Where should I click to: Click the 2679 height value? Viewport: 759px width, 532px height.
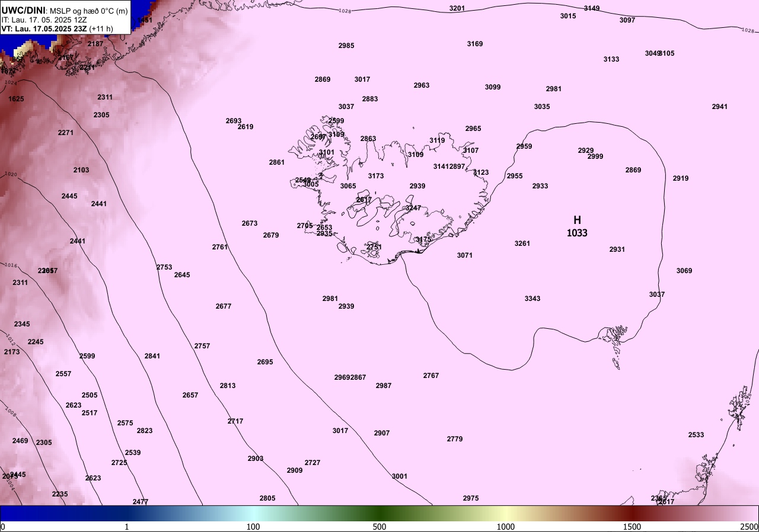click(x=271, y=235)
